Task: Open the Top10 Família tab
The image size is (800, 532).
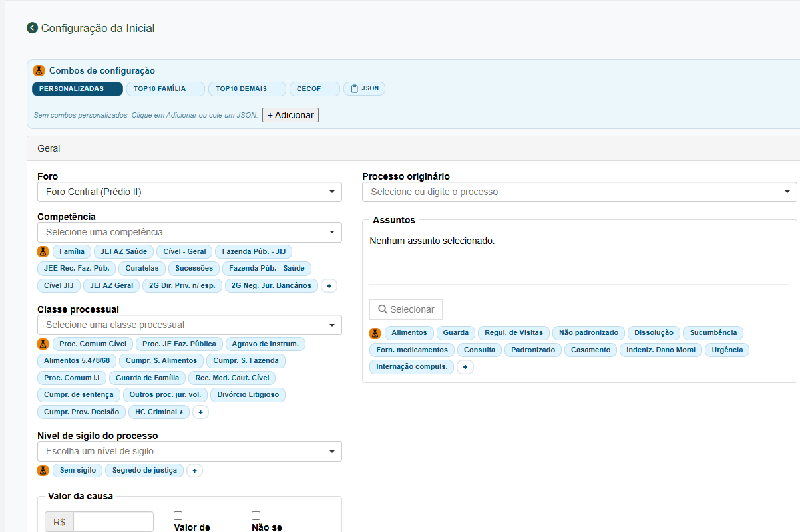Action: pos(166,88)
